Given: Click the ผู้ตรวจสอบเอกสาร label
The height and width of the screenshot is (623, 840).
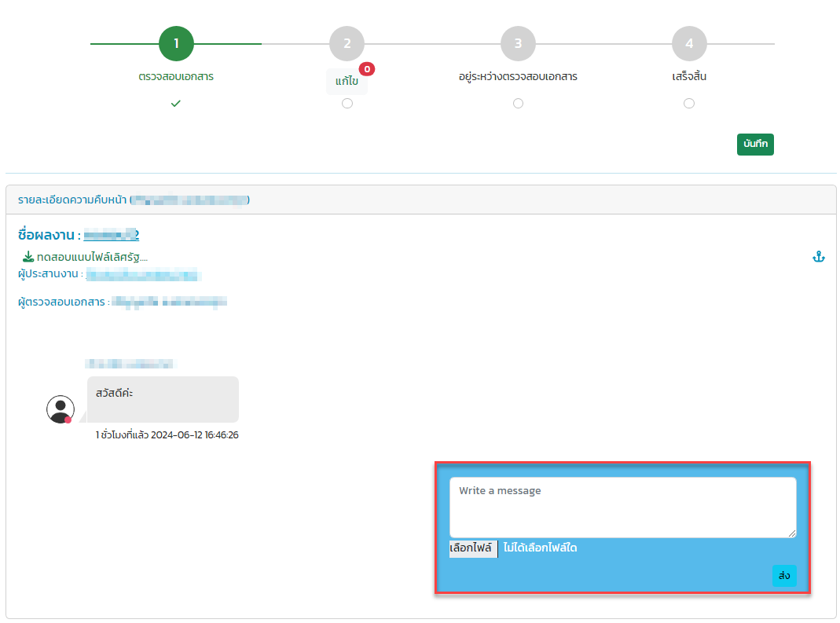Looking at the screenshot, I should [63, 302].
